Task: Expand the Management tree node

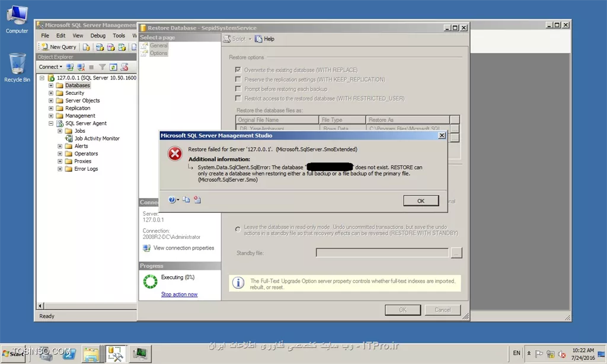Action: 51,116
